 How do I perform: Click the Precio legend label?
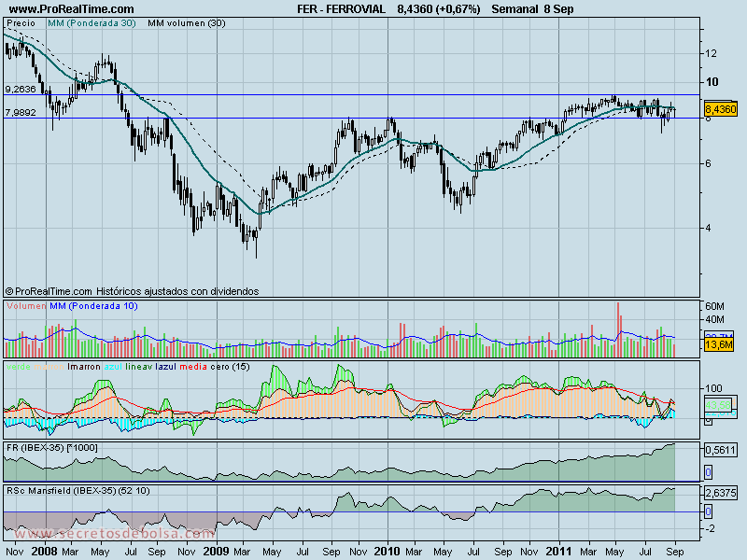pos(21,23)
